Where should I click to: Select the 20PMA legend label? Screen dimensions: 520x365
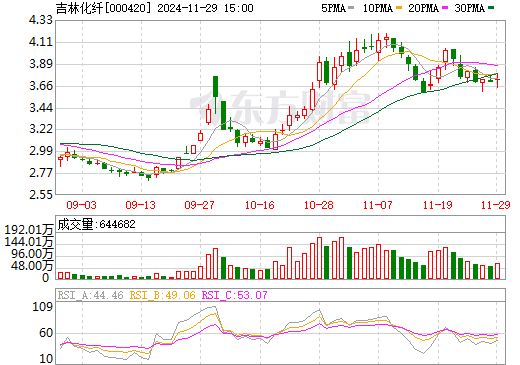click(423, 8)
